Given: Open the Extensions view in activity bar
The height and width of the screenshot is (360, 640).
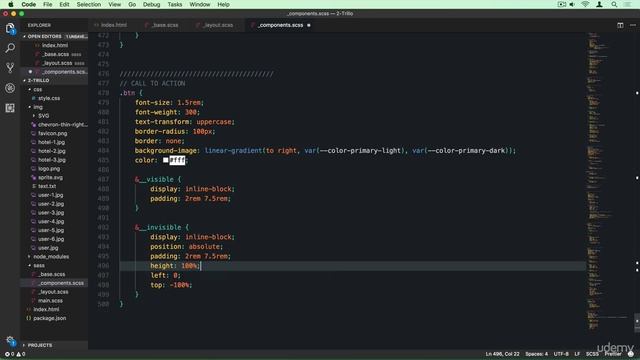Looking at the screenshot, I should tap(10, 108).
